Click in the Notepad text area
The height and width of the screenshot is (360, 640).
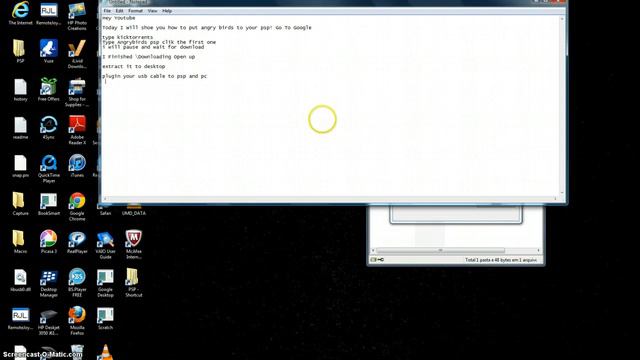point(331,106)
